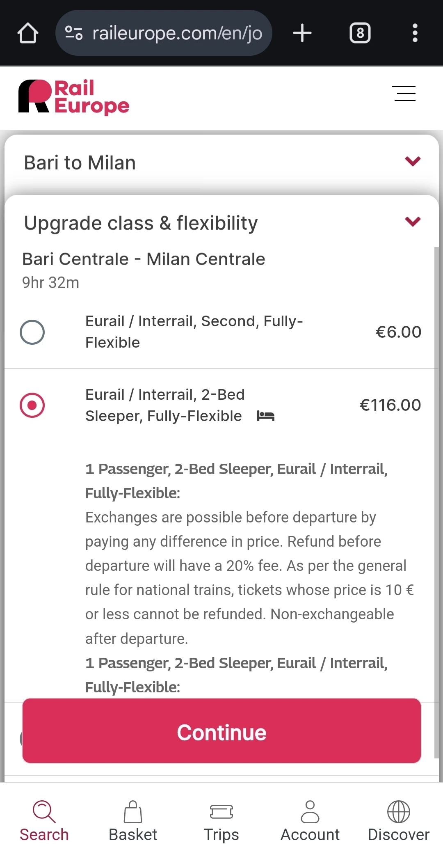Open the hamburger navigation menu
This screenshot has height=868, width=443.
point(404,94)
